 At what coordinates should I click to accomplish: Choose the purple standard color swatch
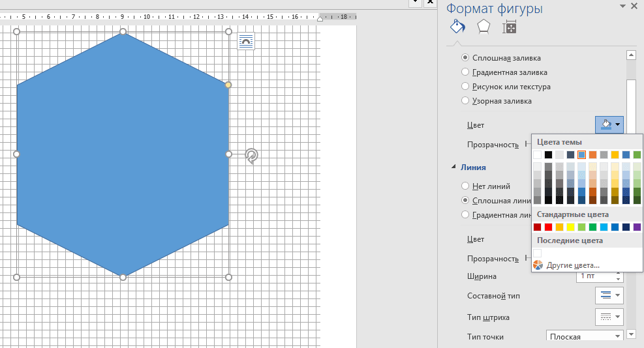(x=637, y=227)
